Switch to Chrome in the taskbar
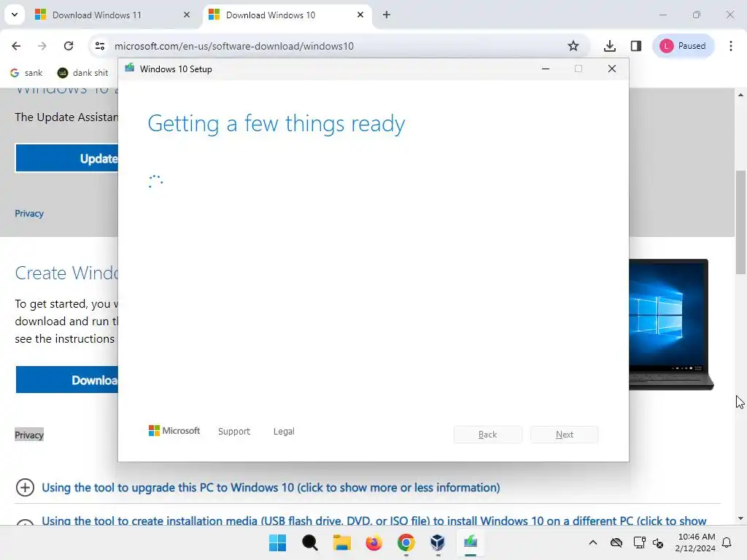Viewport: 747px width, 560px height. tap(406, 542)
